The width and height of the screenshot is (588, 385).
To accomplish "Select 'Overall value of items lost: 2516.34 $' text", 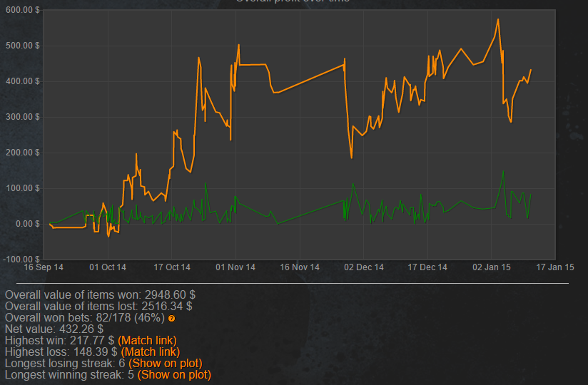I will click(x=98, y=306).
